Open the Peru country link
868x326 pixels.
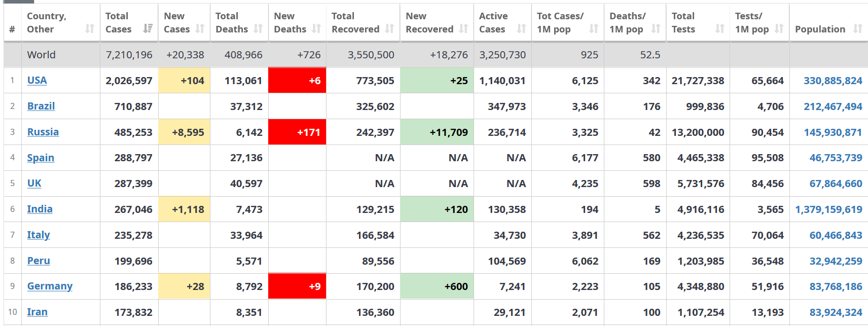tap(39, 261)
